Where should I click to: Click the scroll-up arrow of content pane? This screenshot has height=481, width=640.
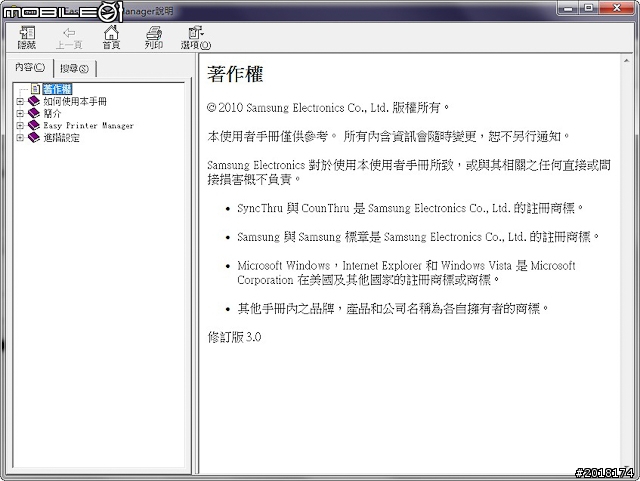pos(627,61)
